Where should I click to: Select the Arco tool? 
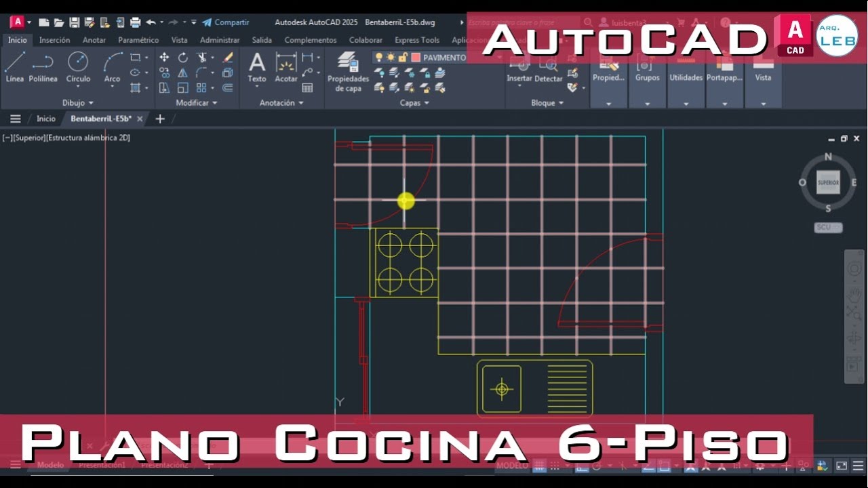113,67
